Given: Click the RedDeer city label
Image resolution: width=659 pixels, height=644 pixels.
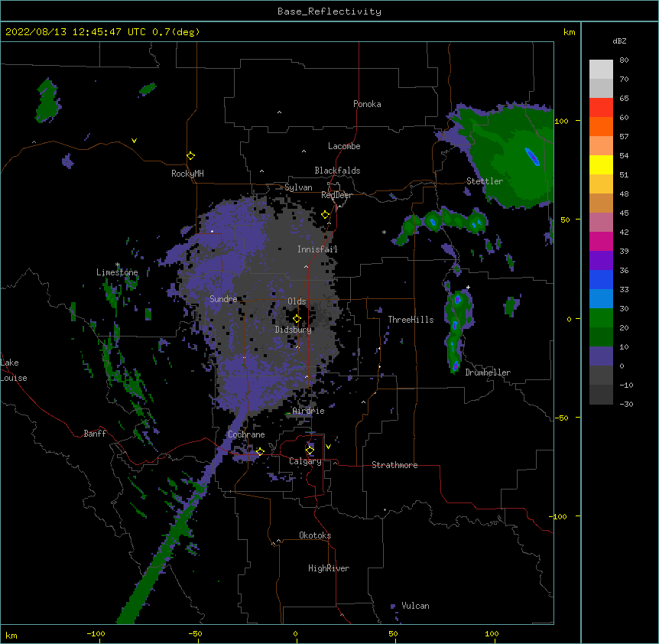Looking at the screenshot, I should pyautogui.click(x=336, y=195).
